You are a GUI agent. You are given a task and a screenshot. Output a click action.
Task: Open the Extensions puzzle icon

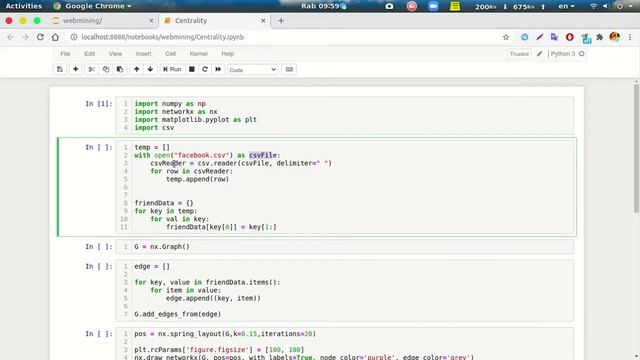click(x=600, y=37)
